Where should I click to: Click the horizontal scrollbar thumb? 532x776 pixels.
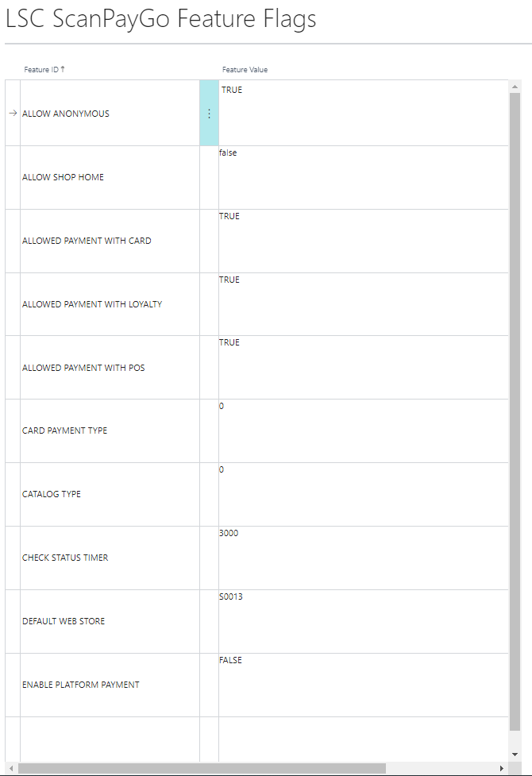point(202,768)
